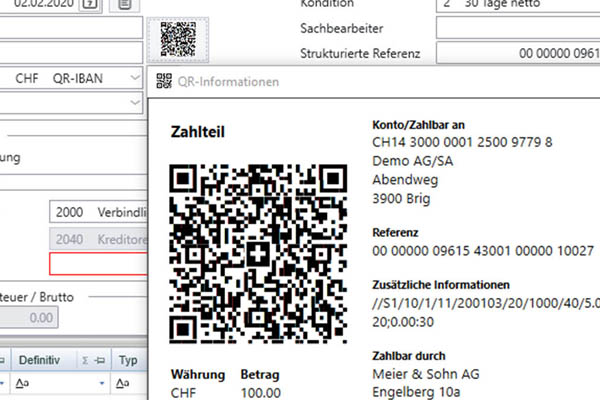
Task: Click the payee name Demo AG/SA
Action: coord(412,161)
